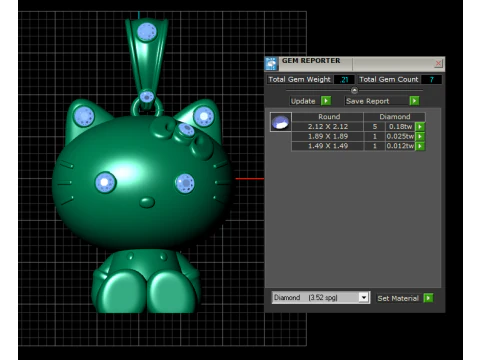The image size is (480, 360).
Task: Select the gem in the right ear
Action: point(203,117)
